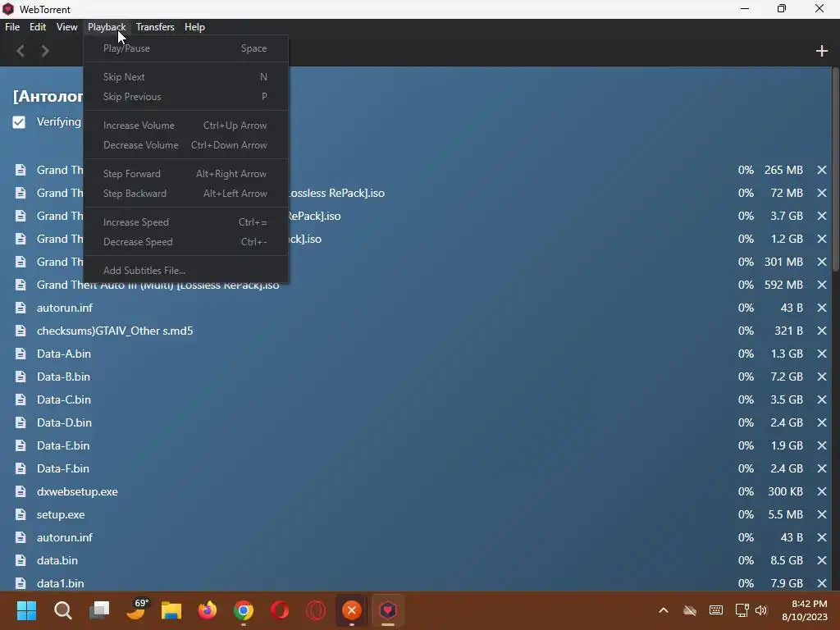Open Task View from the taskbar
Viewport: 840px width, 630px height.
point(99,610)
